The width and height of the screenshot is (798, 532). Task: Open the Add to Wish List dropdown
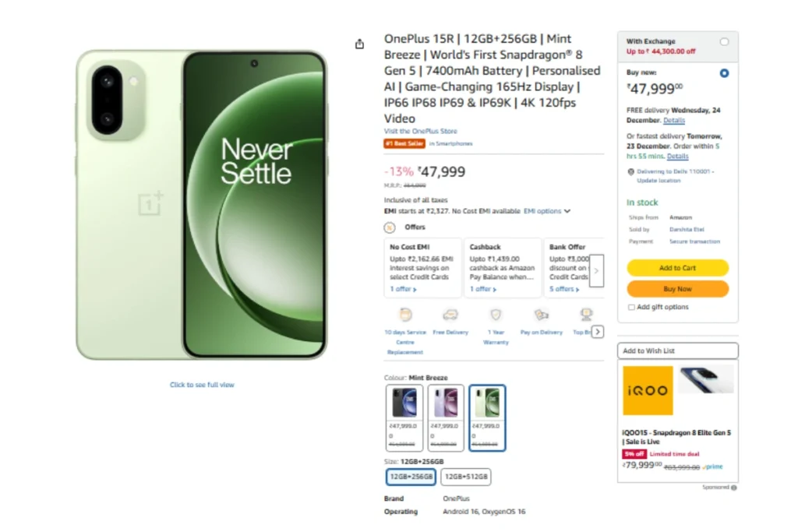click(x=677, y=351)
